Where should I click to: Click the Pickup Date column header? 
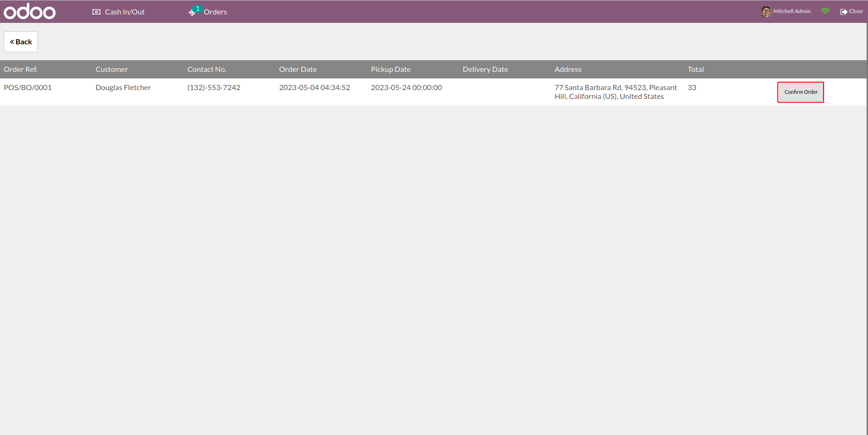pos(391,70)
